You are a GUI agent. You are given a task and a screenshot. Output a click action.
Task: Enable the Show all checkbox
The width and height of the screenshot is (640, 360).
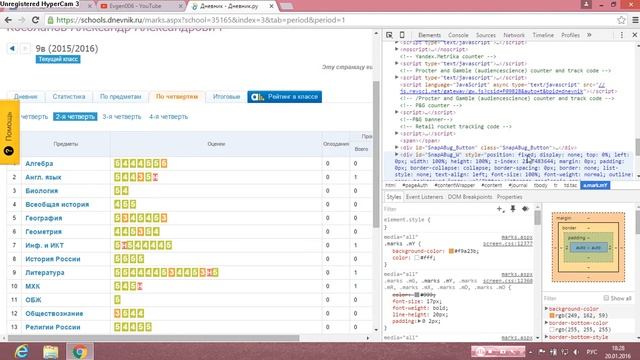coord(606,298)
